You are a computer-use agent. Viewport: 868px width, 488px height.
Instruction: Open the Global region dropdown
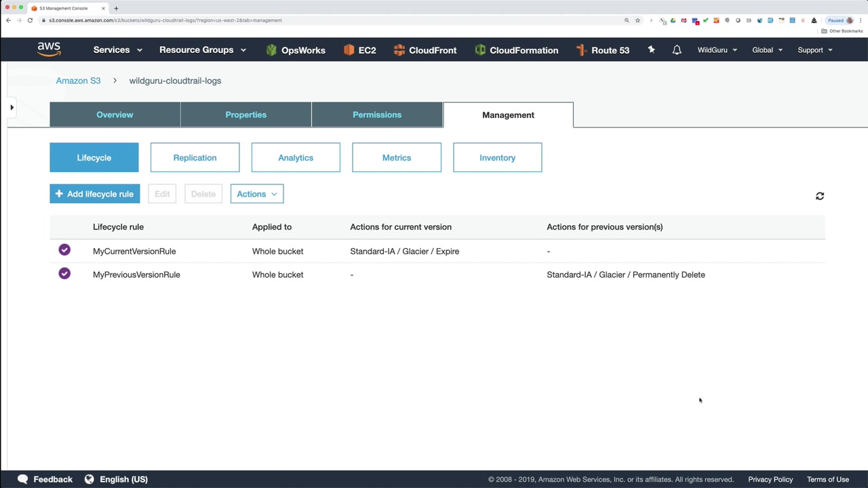[768, 50]
